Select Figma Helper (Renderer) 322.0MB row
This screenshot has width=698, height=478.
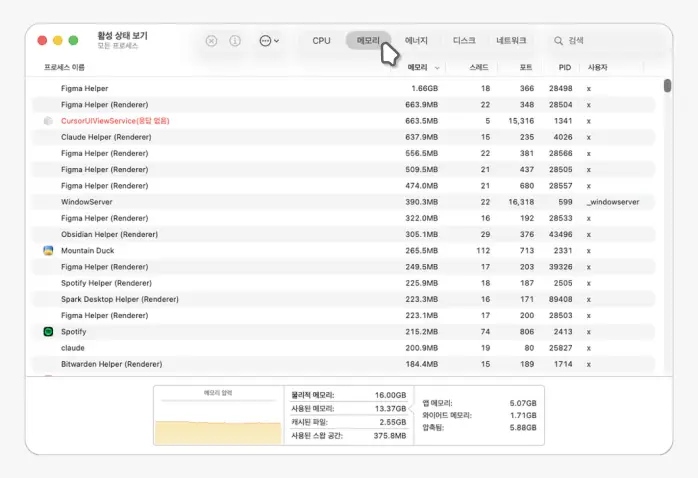coord(343,218)
